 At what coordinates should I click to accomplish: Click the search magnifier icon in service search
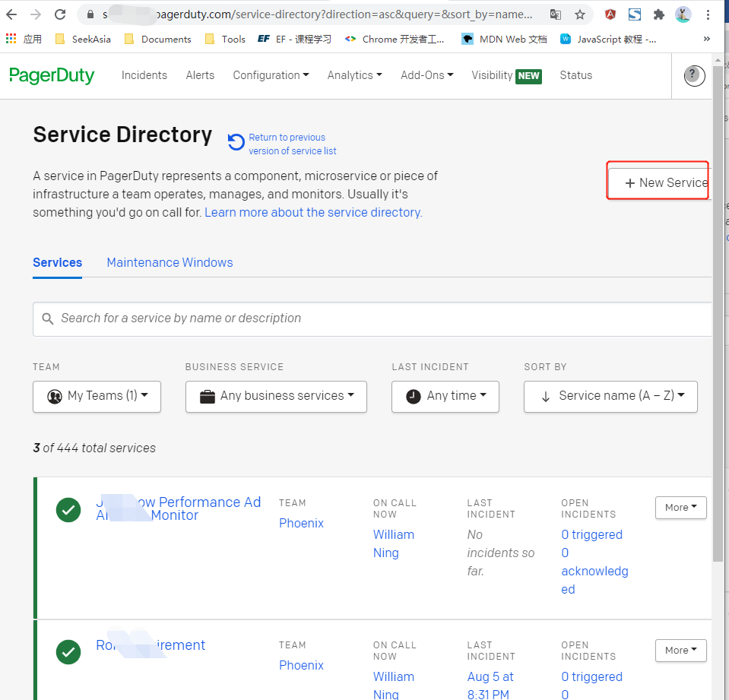tap(48, 318)
